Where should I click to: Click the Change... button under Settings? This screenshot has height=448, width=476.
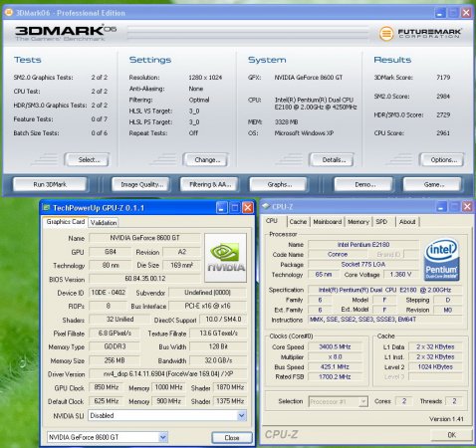[206, 160]
